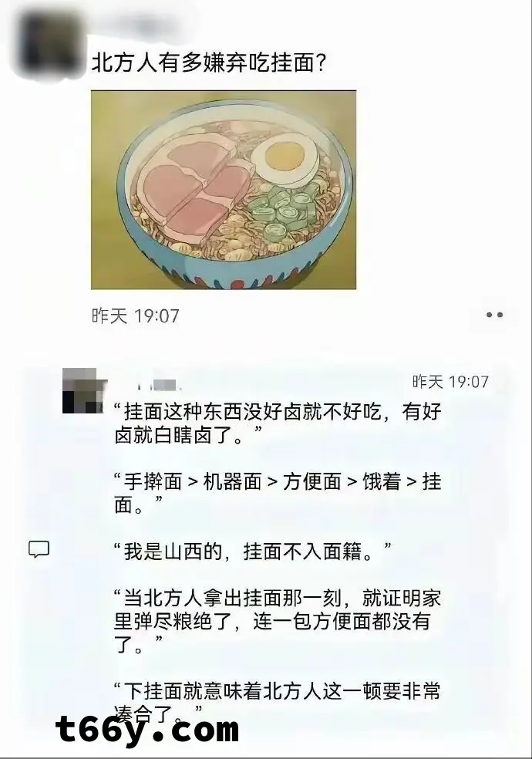This screenshot has width=532, height=759.
Task: Select the ranking quote starting 手擀面 > 机器面
Action: [x=278, y=493]
